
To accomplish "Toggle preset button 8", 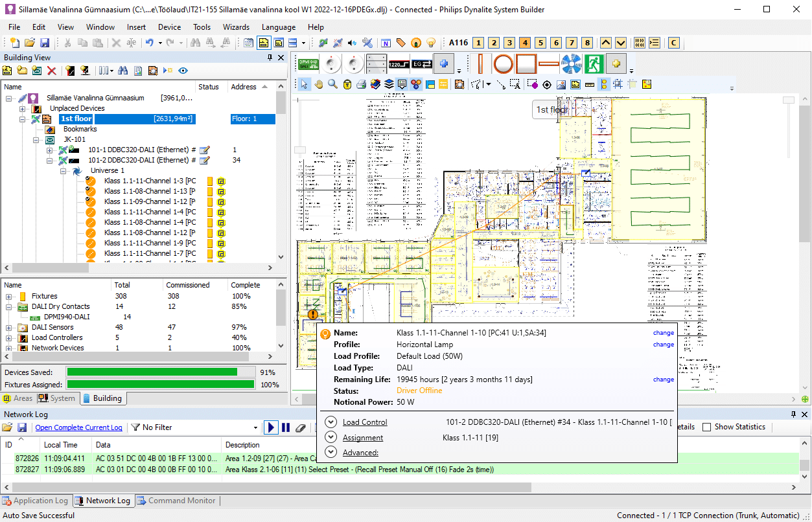I will coord(587,43).
